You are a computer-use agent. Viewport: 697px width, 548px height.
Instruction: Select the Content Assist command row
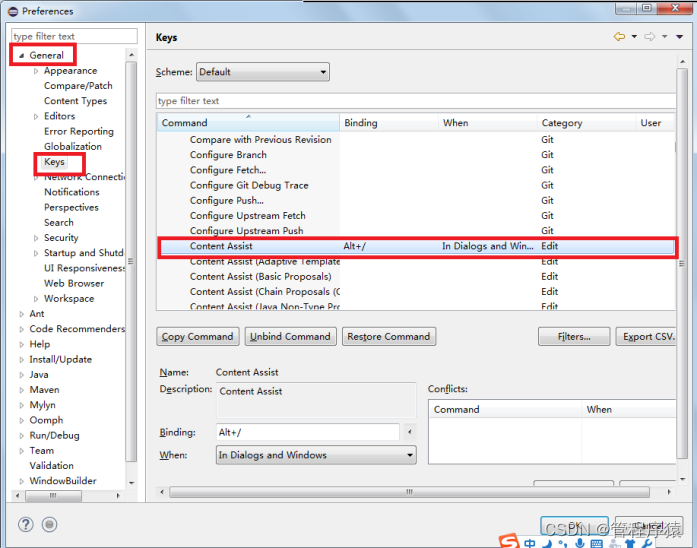[417, 246]
